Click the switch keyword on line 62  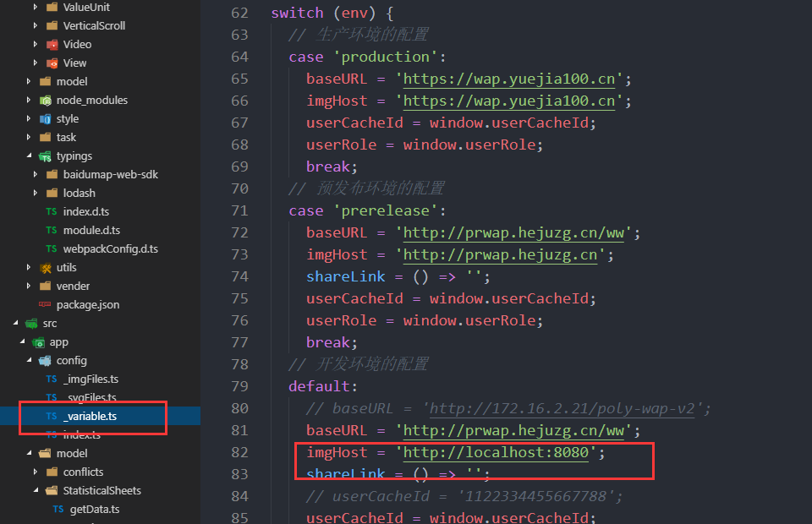point(297,13)
